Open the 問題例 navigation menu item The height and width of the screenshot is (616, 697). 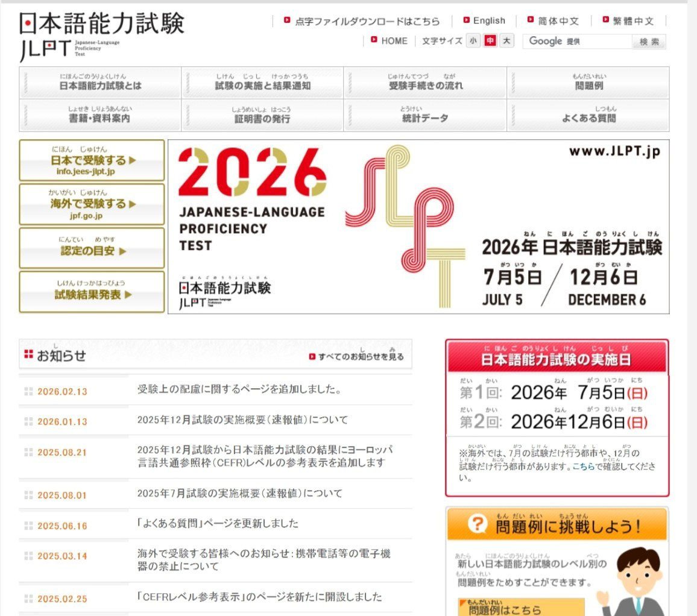click(x=588, y=83)
